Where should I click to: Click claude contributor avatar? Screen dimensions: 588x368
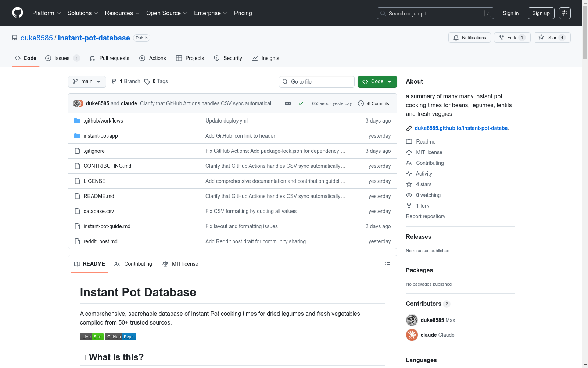[412, 335]
